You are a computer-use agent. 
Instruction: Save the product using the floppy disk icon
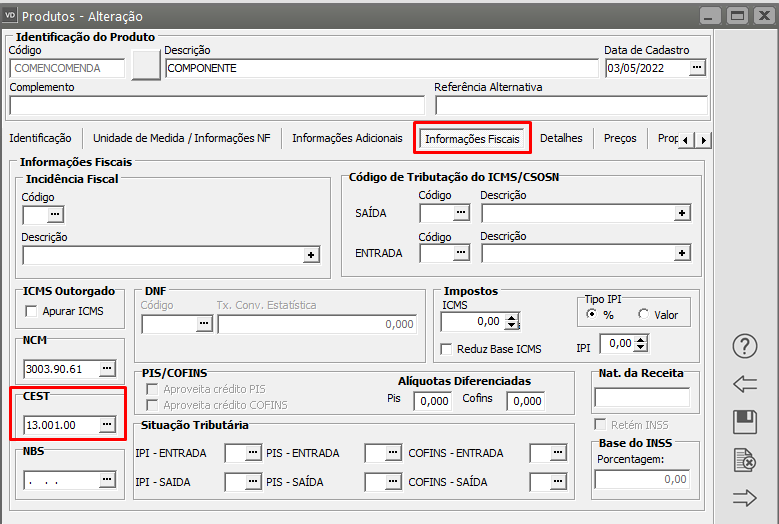click(745, 422)
